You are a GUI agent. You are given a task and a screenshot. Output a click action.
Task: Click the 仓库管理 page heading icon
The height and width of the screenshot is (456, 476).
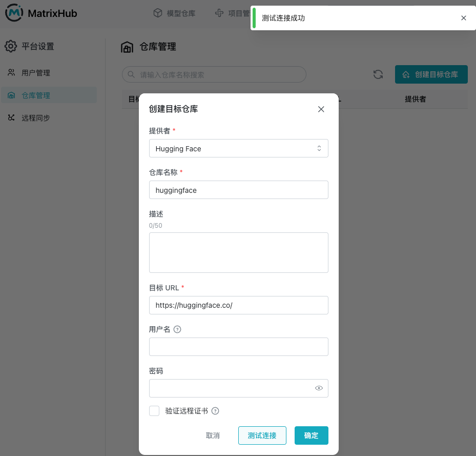[x=127, y=47]
